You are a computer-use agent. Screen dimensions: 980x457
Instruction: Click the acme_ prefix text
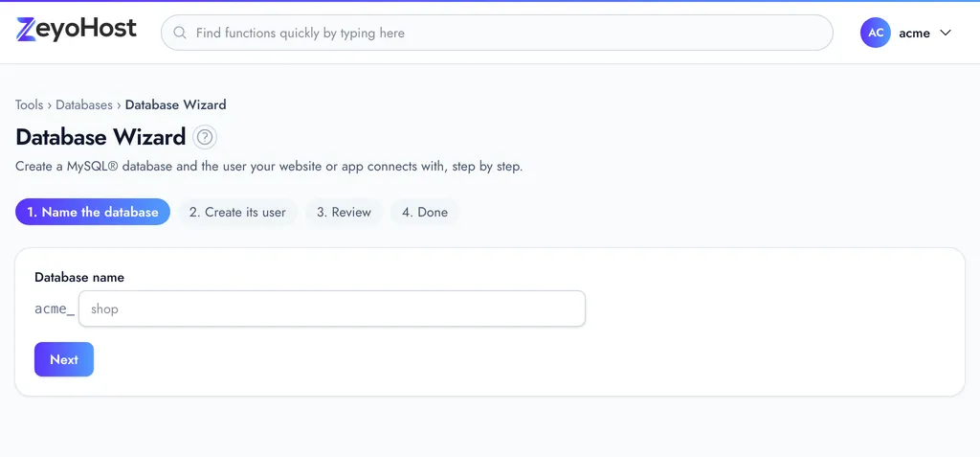click(55, 308)
